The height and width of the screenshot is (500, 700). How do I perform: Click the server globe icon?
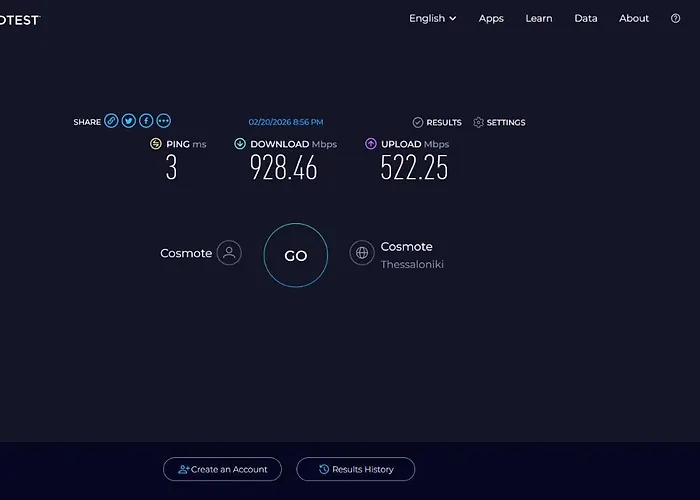[362, 253]
